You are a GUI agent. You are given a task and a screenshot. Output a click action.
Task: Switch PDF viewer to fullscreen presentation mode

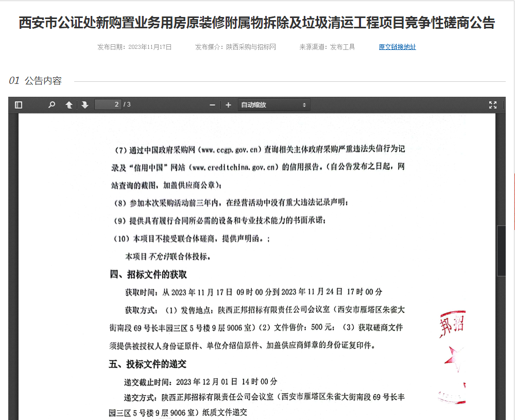(493, 105)
